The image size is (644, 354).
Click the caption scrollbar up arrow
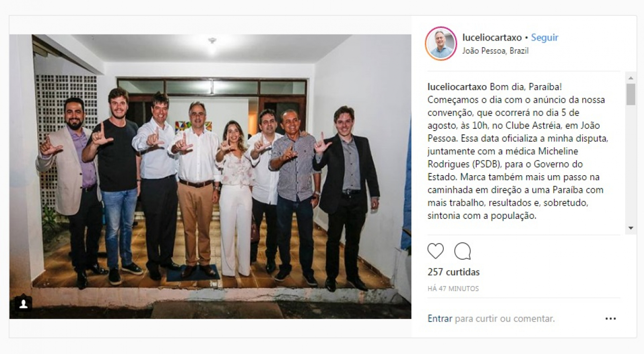pos(631,77)
